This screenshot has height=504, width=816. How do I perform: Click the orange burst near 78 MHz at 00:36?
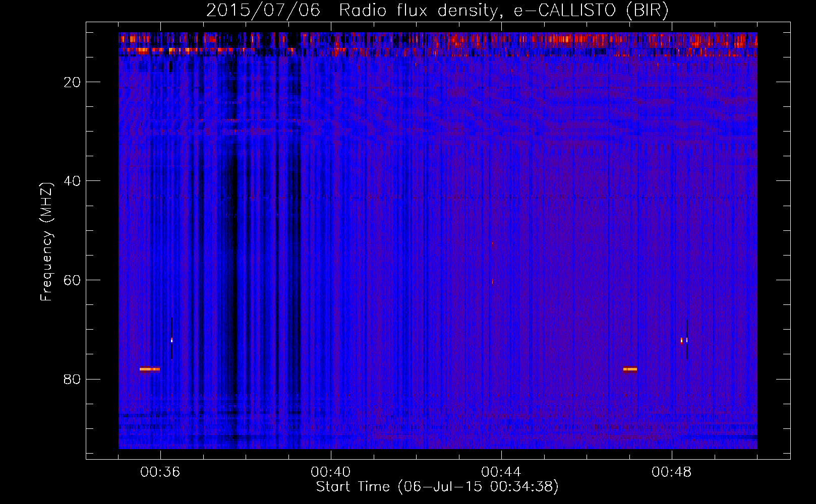150,369
